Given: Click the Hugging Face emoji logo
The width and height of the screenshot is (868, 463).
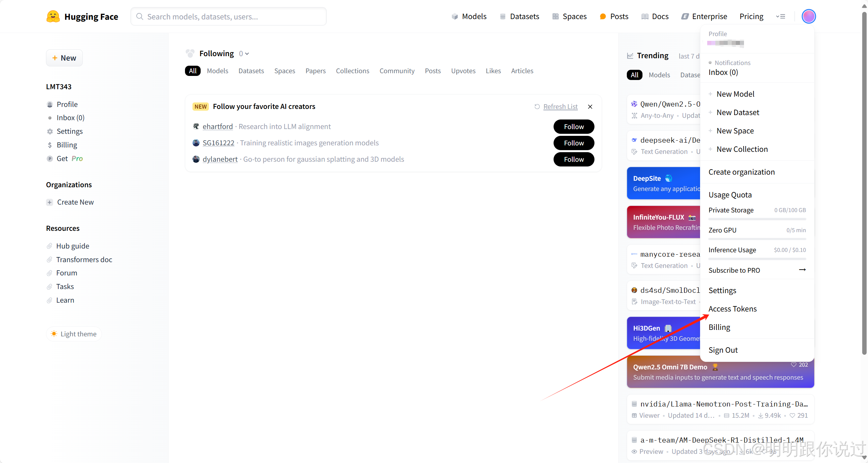Looking at the screenshot, I should (53, 16).
